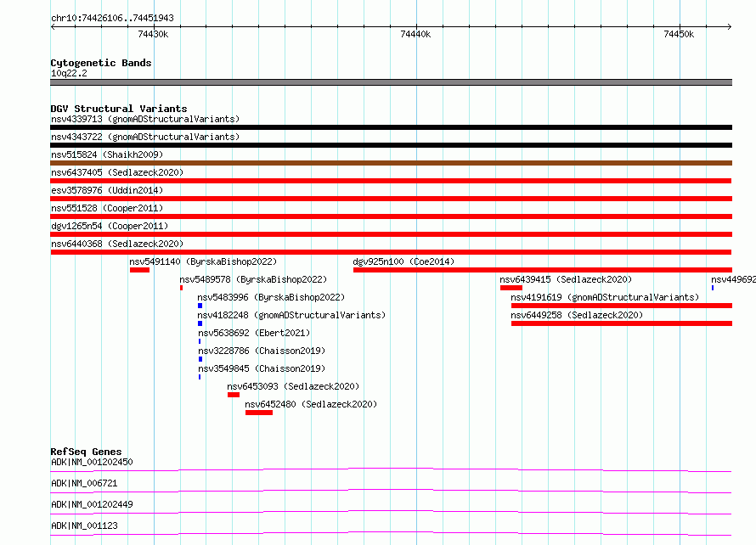Viewport: 756px width, 545px height.
Task: Open nsv6453093 (Sedlazeck2020) label
Action: pyautogui.click(x=293, y=386)
